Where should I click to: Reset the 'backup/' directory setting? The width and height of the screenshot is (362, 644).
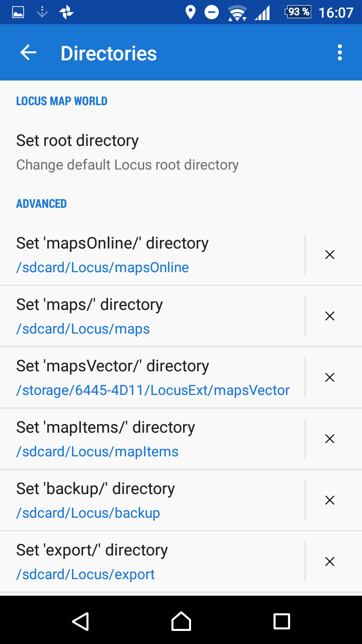pos(330,500)
